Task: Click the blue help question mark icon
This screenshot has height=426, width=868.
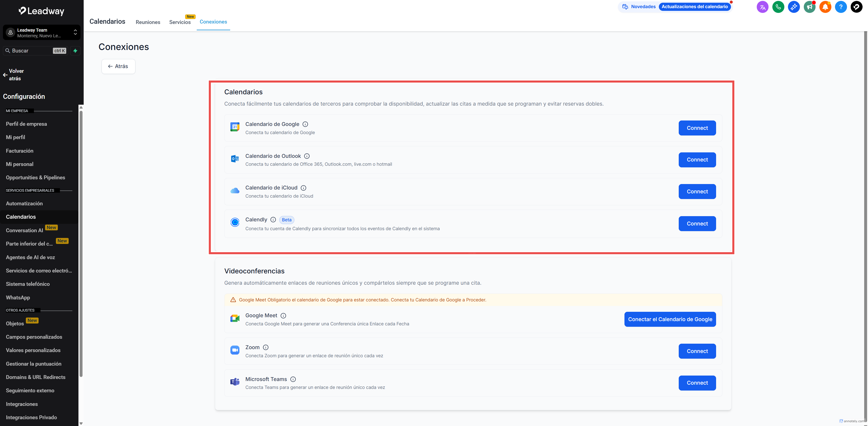Action: pos(841,7)
